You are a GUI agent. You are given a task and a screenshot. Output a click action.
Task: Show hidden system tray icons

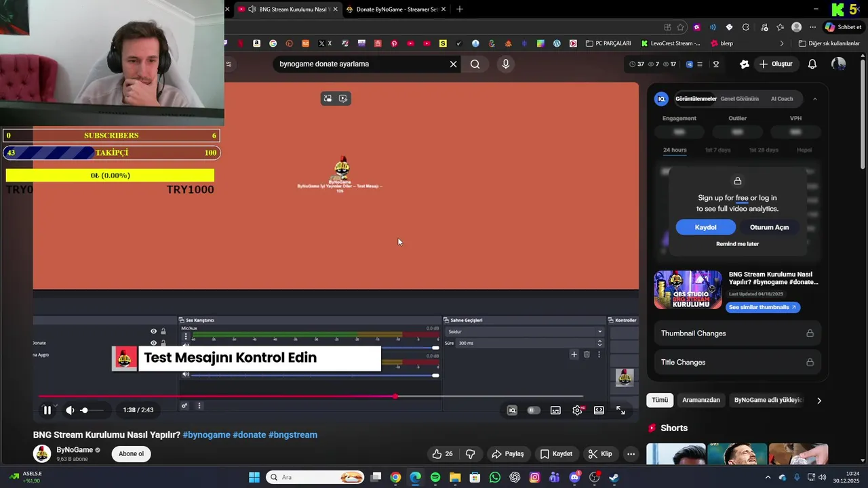(x=768, y=477)
